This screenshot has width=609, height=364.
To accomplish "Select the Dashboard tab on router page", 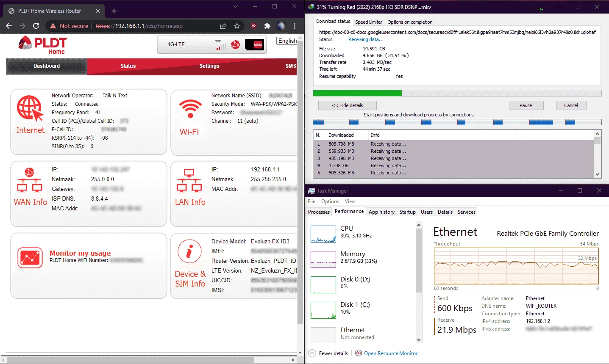I will 47,66.
